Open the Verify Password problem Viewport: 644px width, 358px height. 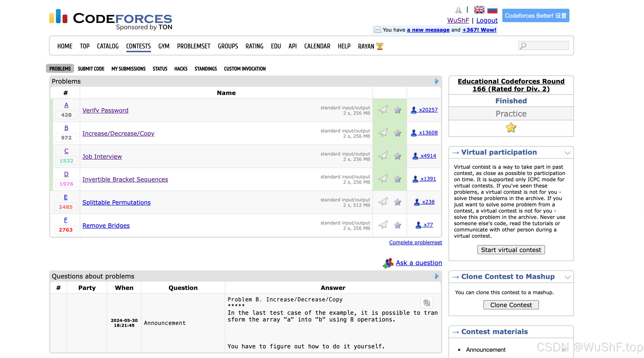pyautogui.click(x=105, y=110)
